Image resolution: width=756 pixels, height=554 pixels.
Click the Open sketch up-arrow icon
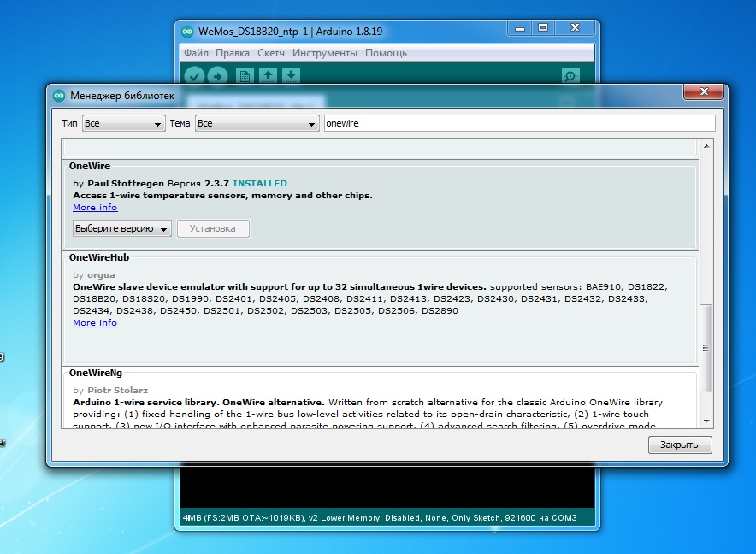click(x=268, y=76)
